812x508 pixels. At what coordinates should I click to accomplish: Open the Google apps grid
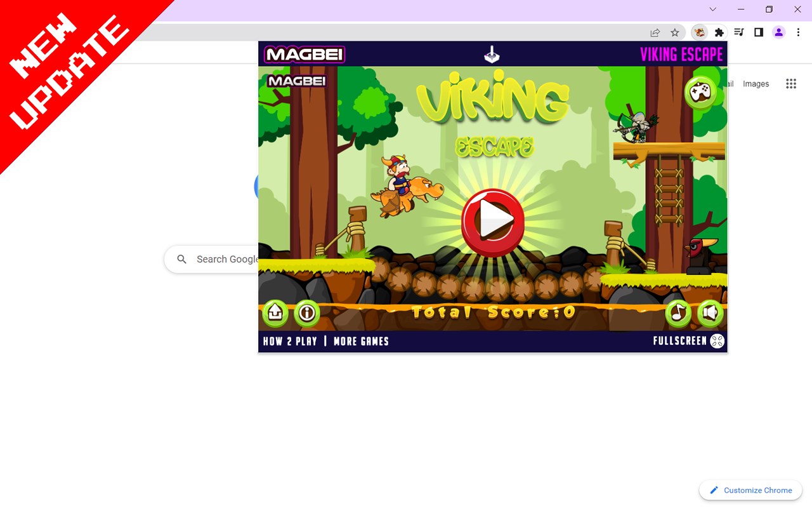point(791,84)
